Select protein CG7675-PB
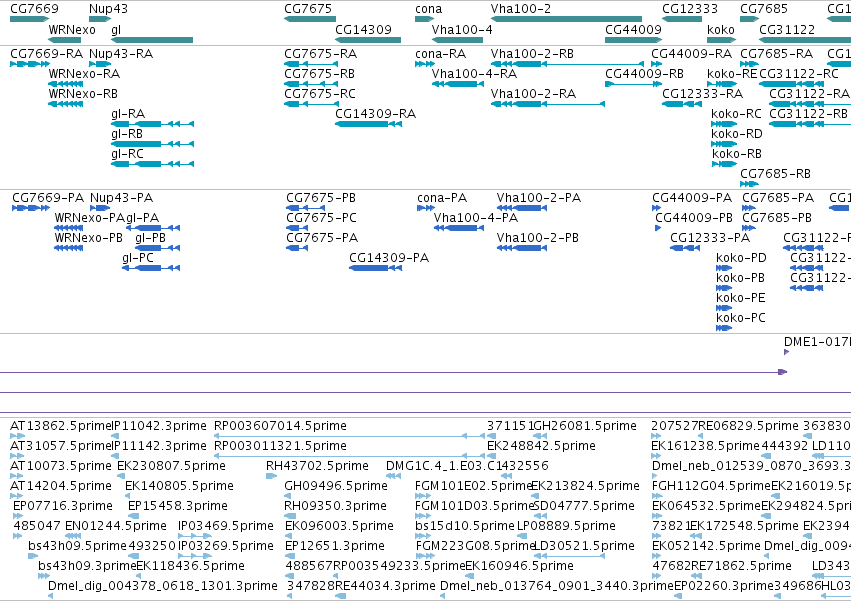 click(306, 208)
